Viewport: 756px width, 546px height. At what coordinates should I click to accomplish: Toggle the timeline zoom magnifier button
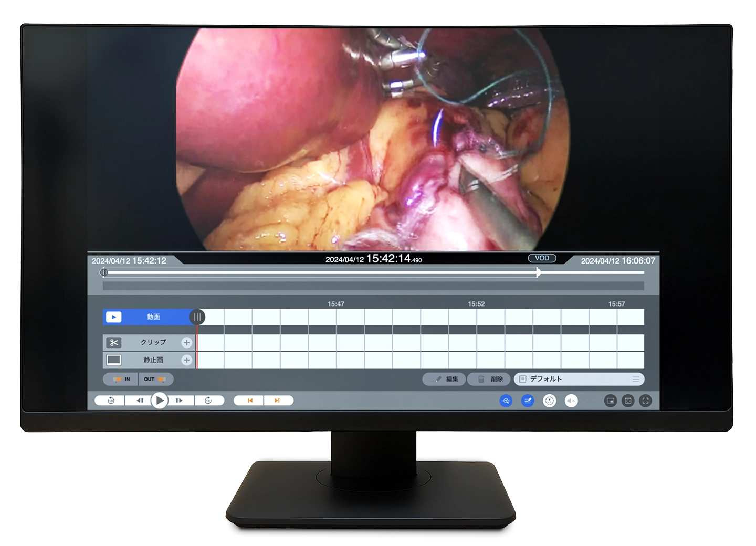506,401
